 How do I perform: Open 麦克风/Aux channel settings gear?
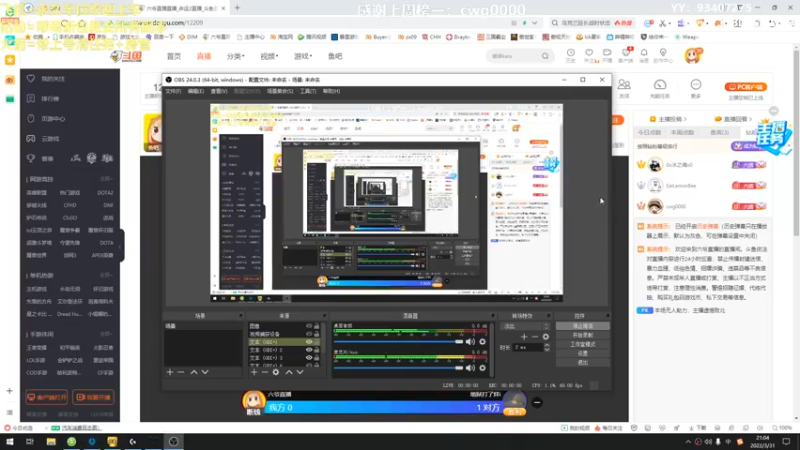[482, 368]
